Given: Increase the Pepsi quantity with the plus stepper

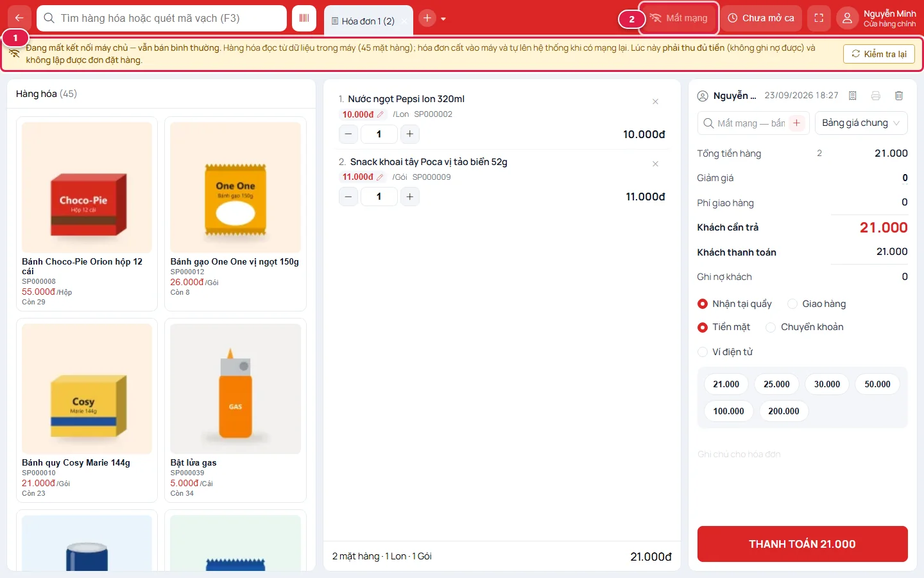Looking at the screenshot, I should [409, 134].
